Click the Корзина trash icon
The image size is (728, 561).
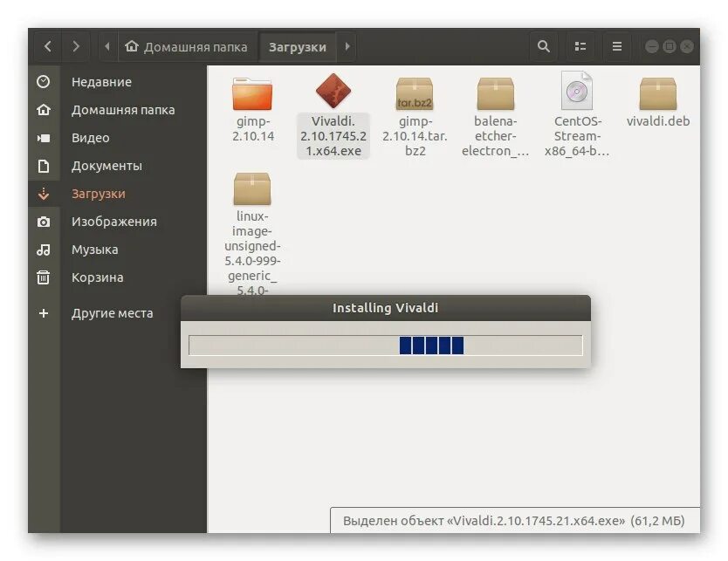tap(43, 277)
